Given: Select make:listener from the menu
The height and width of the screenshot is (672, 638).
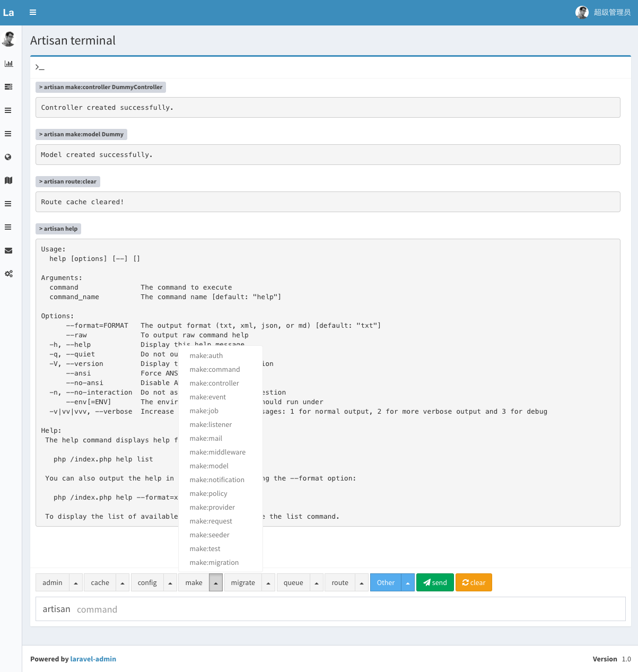Looking at the screenshot, I should click(x=221, y=425).
